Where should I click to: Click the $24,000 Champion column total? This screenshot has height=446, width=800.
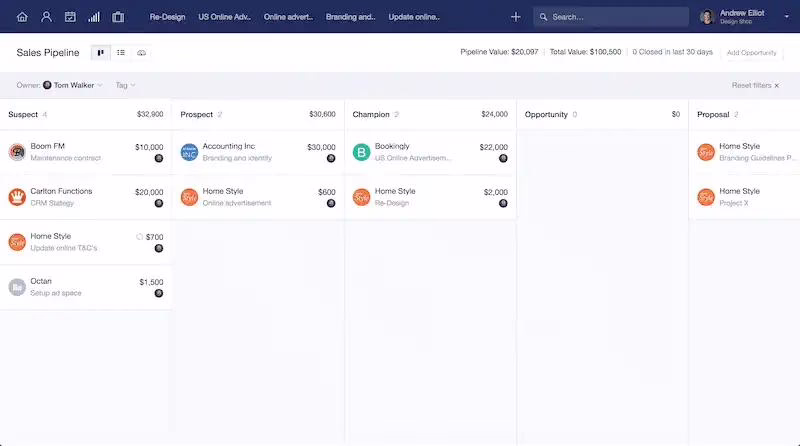[x=494, y=114]
